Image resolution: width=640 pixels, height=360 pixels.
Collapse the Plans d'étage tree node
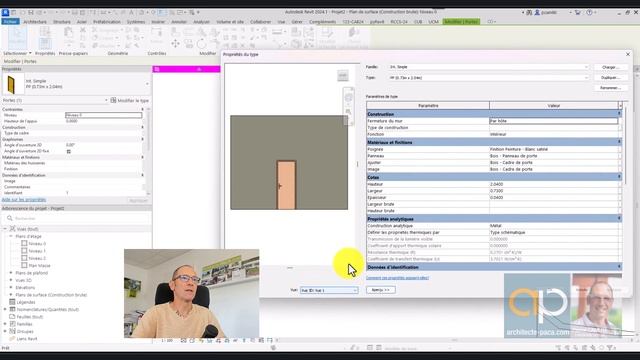tap(11, 236)
